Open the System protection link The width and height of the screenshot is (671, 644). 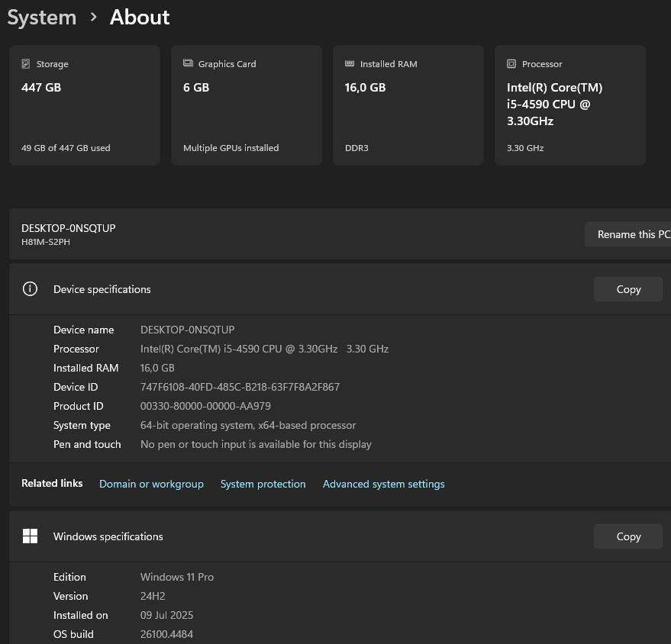pos(263,484)
